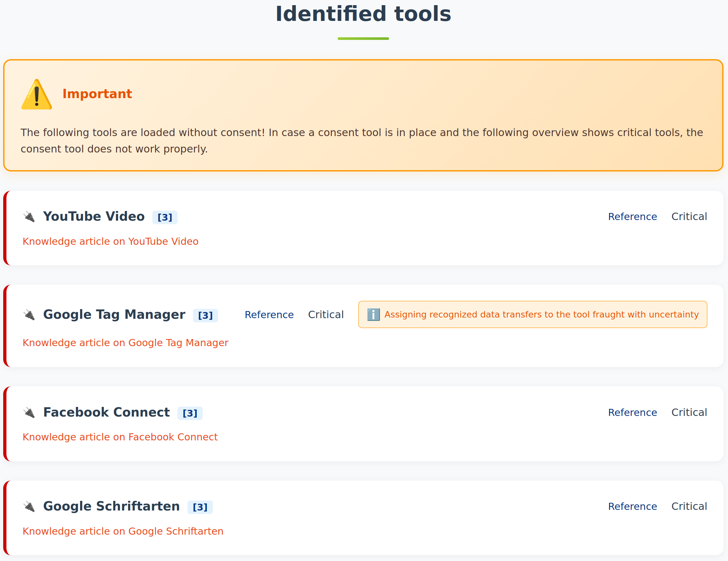Image resolution: width=728 pixels, height=561 pixels.
Task: Click the Google Schriftarten heading
Action: pos(111,506)
